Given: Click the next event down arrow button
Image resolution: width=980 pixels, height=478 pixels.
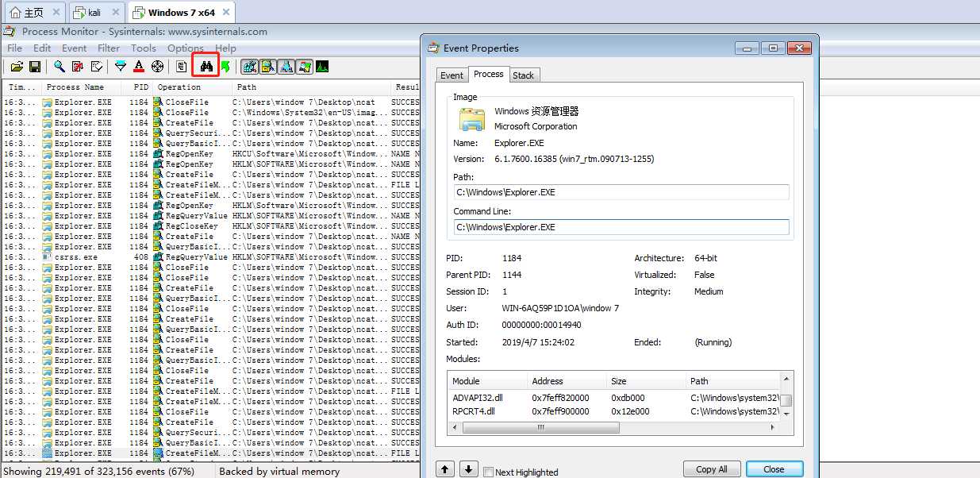Looking at the screenshot, I should pyautogui.click(x=469, y=469).
